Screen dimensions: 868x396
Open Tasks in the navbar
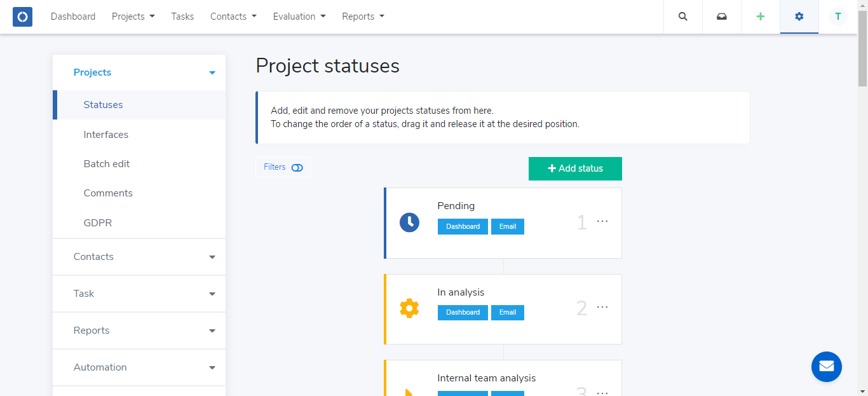pos(182,17)
